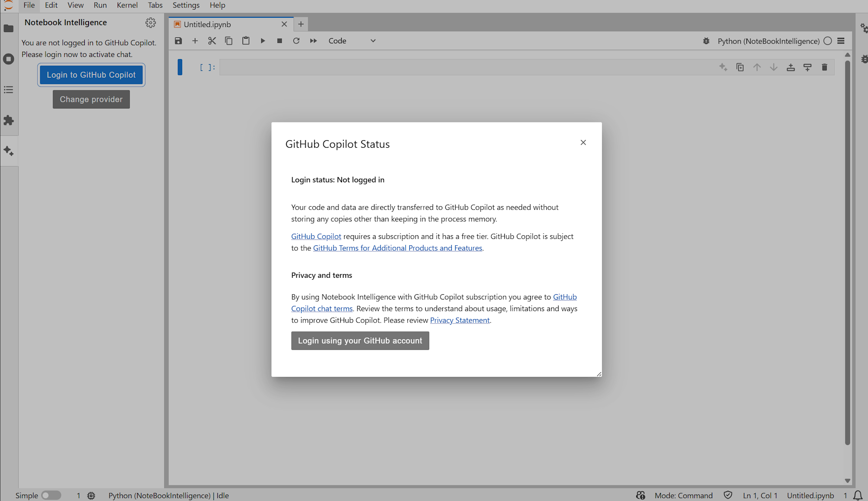
Task: Click the kernel chip icon in status bar
Action: [91, 495]
